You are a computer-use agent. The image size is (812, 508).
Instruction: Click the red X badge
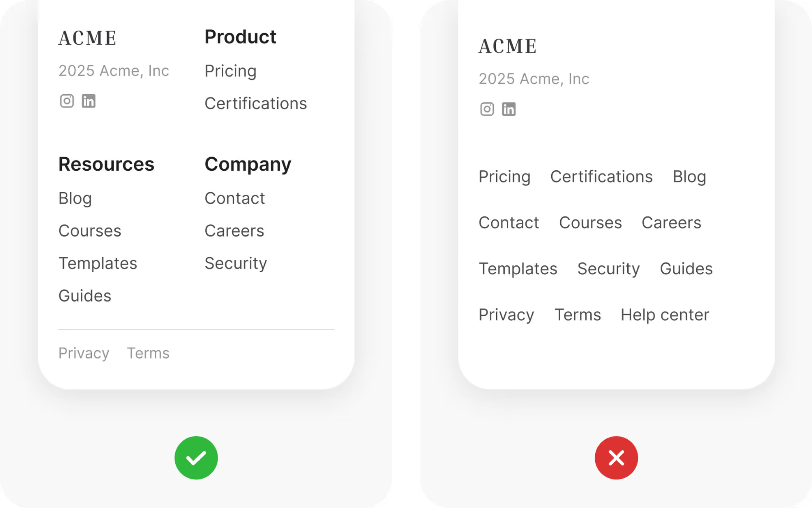pos(616,458)
